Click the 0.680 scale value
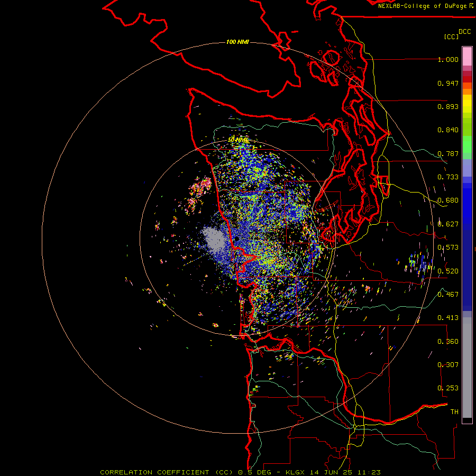Viewport: 476px width, 476px height. [448, 200]
